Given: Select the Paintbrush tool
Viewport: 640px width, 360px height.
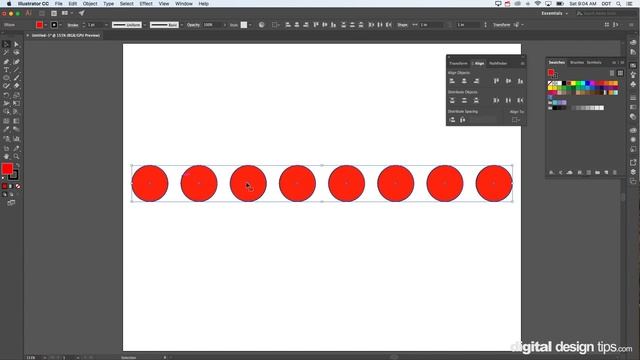Looking at the screenshot, I should coord(16,78).
